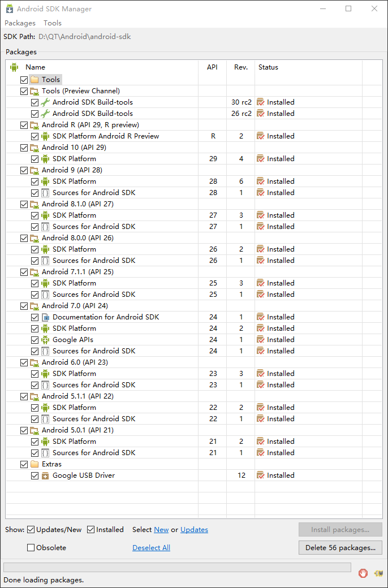Click the Google USB Driver package icon
The height and width of the screenshot is (588, 388).
tap(45, 475)
